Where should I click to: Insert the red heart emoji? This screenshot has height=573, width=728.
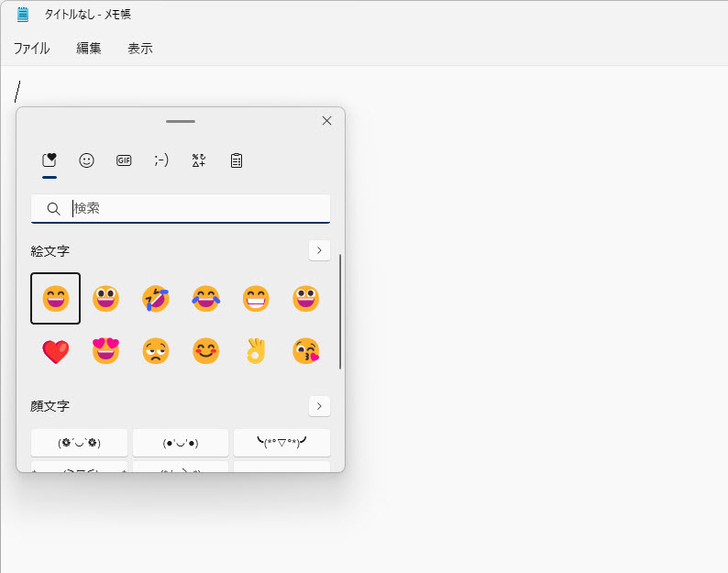point(55,351)
